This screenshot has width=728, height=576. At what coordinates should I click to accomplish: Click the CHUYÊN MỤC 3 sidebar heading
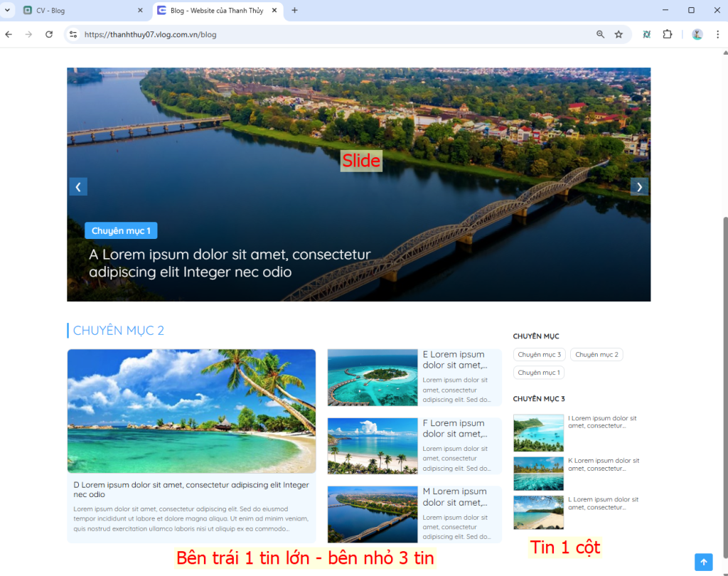pos(539,398)
